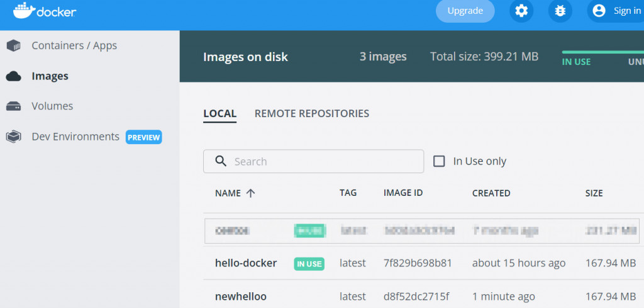Click '1 minute ago' created cell
The width and height of the screenshot is (644, 308).
[504, 297]
